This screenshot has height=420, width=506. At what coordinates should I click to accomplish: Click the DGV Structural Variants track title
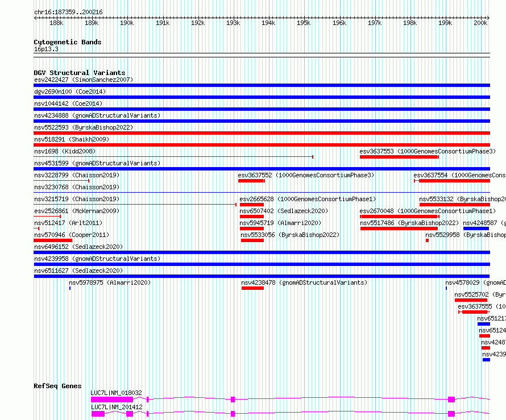pos(80,73)
